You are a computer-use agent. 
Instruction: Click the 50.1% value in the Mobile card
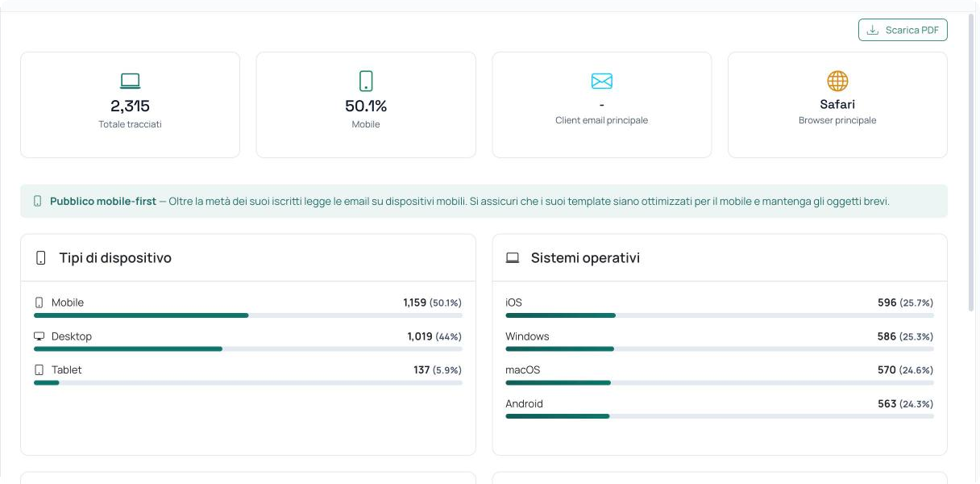click(366, 106)
